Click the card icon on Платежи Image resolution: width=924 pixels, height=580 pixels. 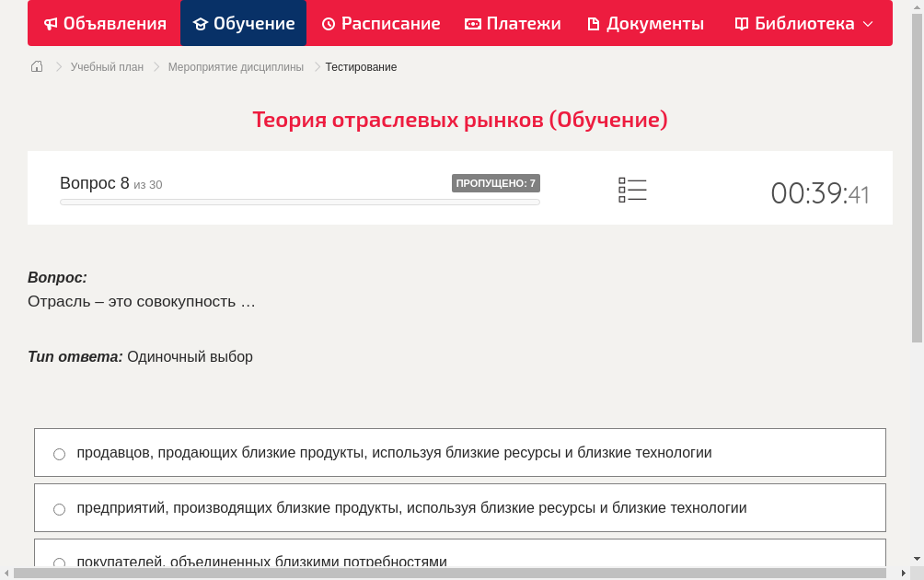(x=471, y=23)
